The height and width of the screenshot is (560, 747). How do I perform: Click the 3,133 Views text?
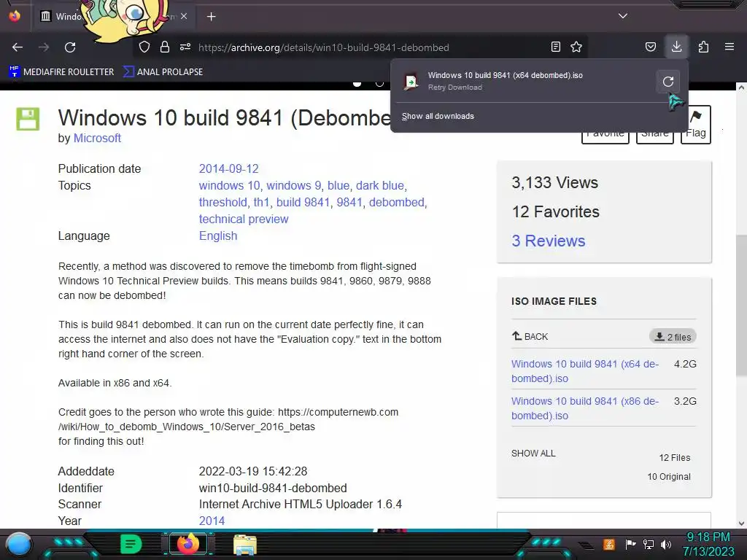pos(554,183)
